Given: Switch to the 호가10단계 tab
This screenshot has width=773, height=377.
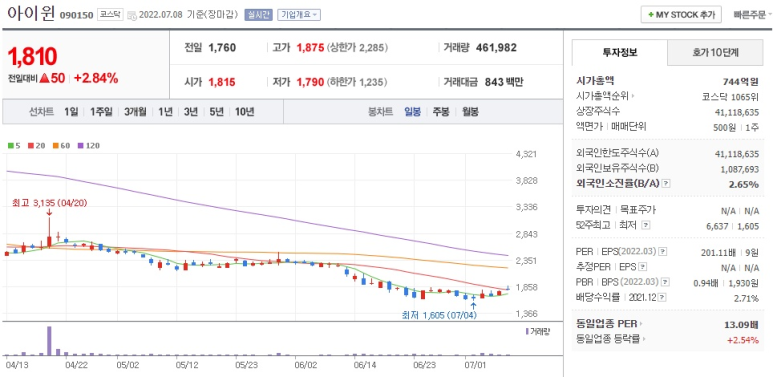Looking at the screenshot, I should click(x=715, y=53).
